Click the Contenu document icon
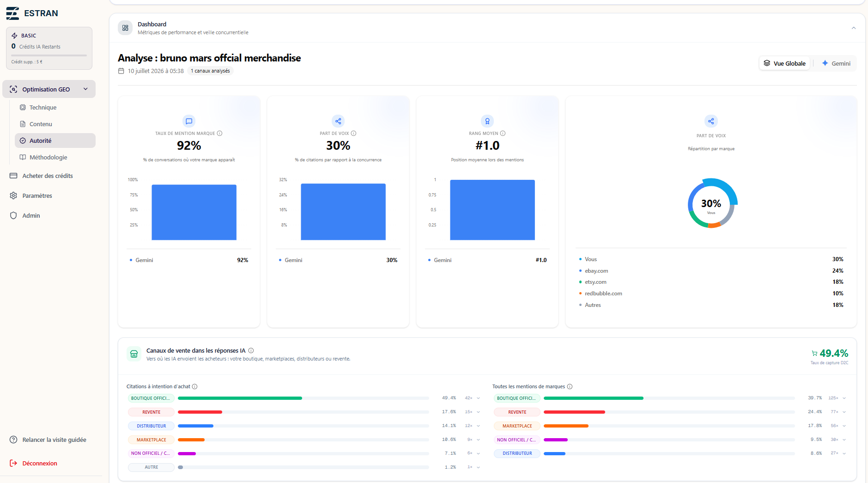Viewport: 868px width, 483px height. pyautogui.click(x=23, y=124)
